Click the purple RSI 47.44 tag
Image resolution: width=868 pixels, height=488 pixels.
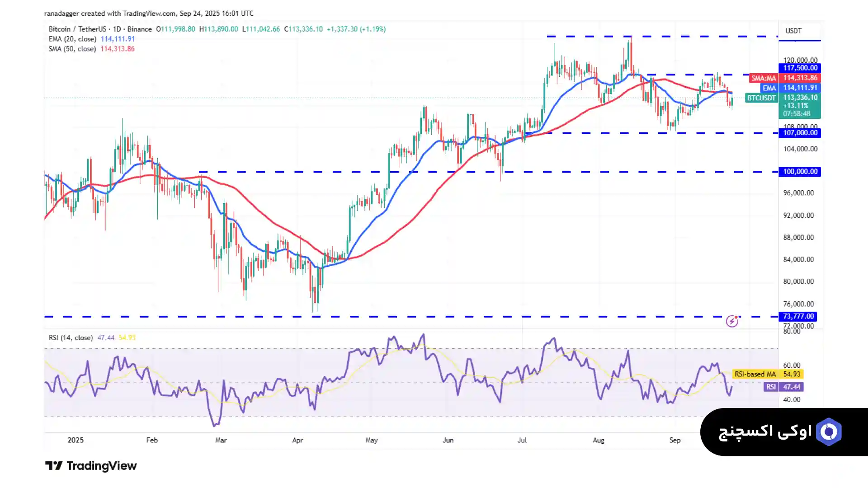tap(783, 387)
